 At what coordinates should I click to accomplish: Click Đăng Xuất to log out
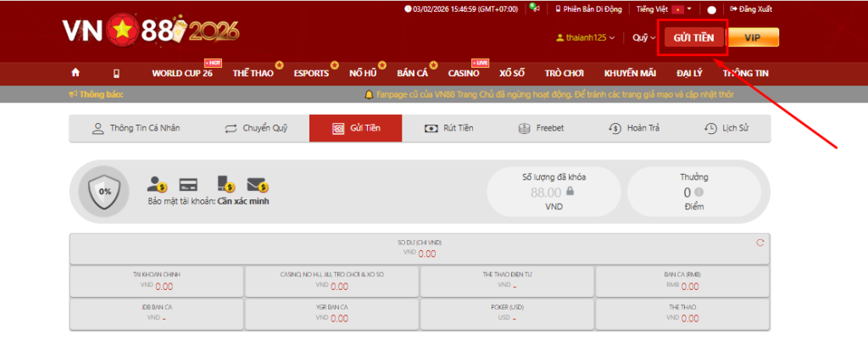(x=751, y=8)
